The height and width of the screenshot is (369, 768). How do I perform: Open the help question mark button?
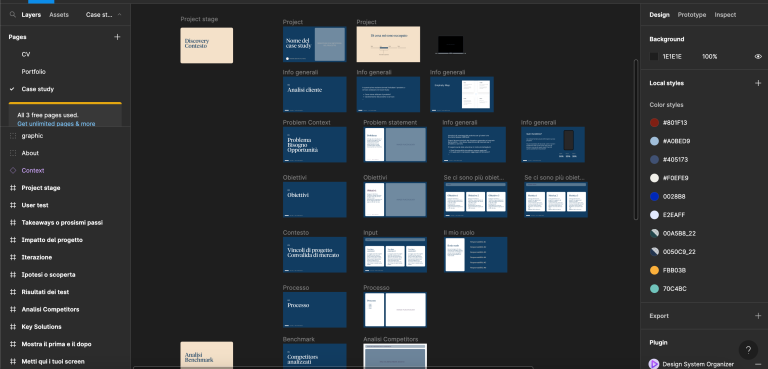[748, 350]
